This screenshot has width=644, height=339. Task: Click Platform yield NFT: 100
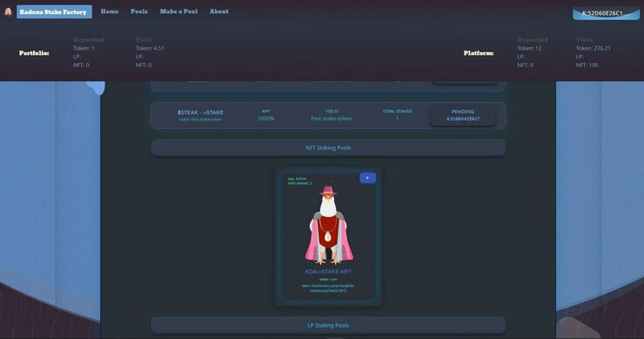coord(587,65)
